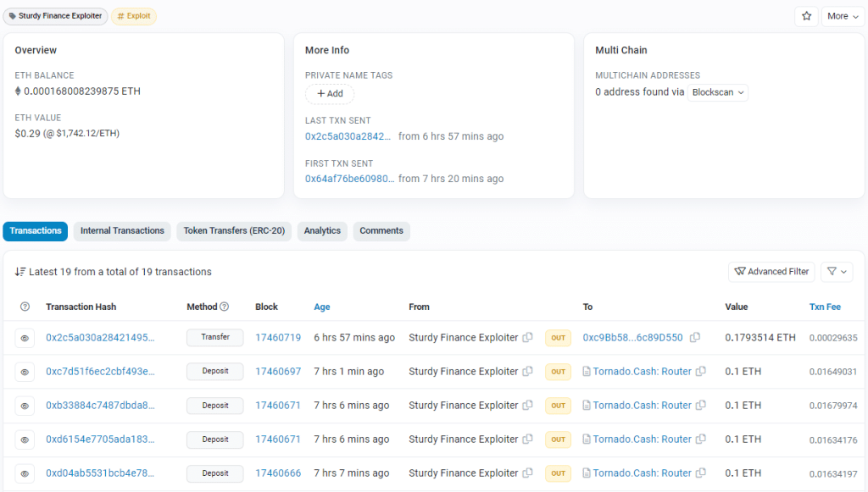Copy Tornado.Cash Router address in block 17460666 row

click(701, 473)
